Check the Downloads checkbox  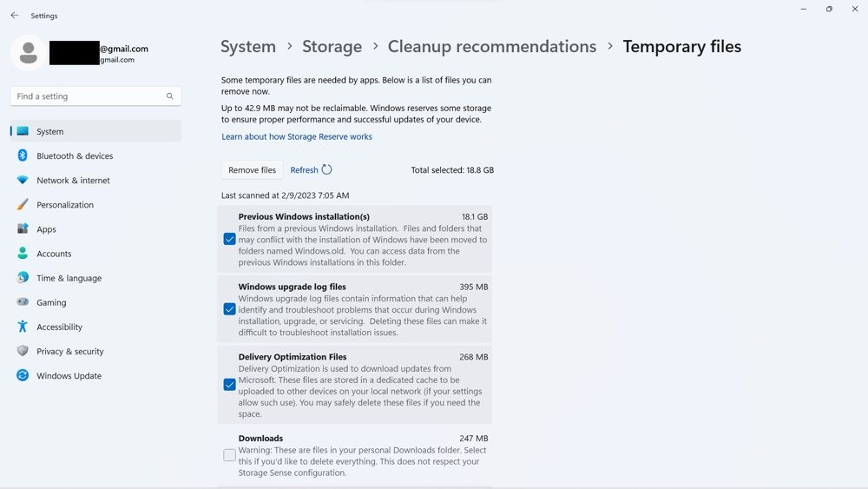pos(229,455)
